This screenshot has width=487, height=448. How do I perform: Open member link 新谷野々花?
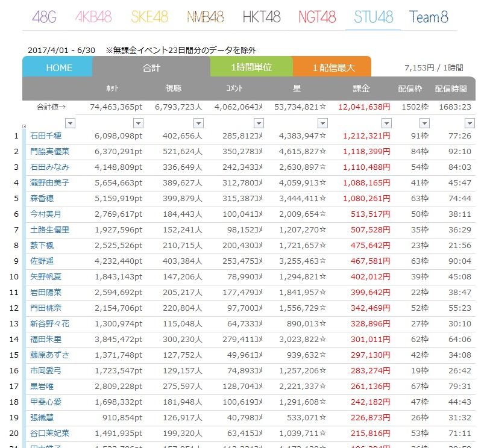point(49,324)
